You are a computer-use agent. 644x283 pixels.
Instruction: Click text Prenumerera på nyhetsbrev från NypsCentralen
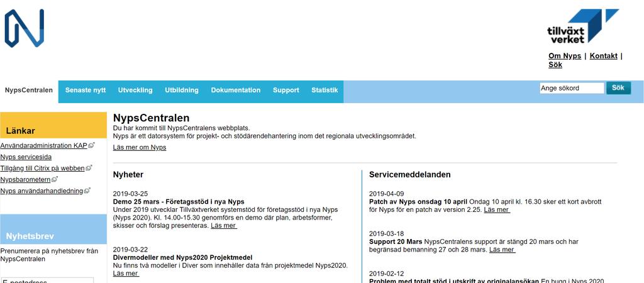(x=49, y=255)
